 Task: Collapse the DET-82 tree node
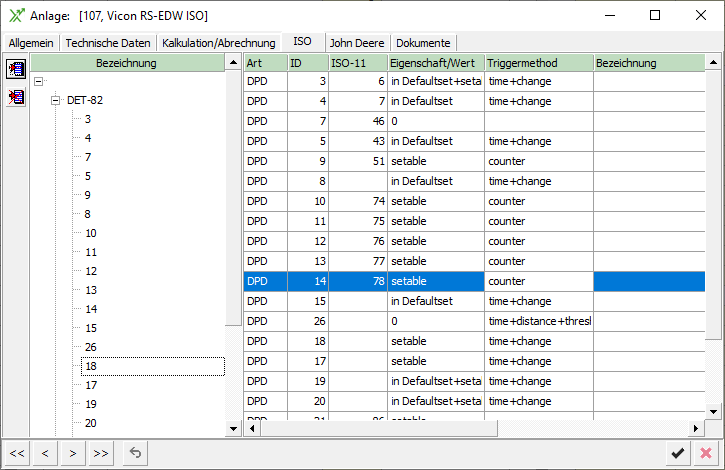click(57, 100)
